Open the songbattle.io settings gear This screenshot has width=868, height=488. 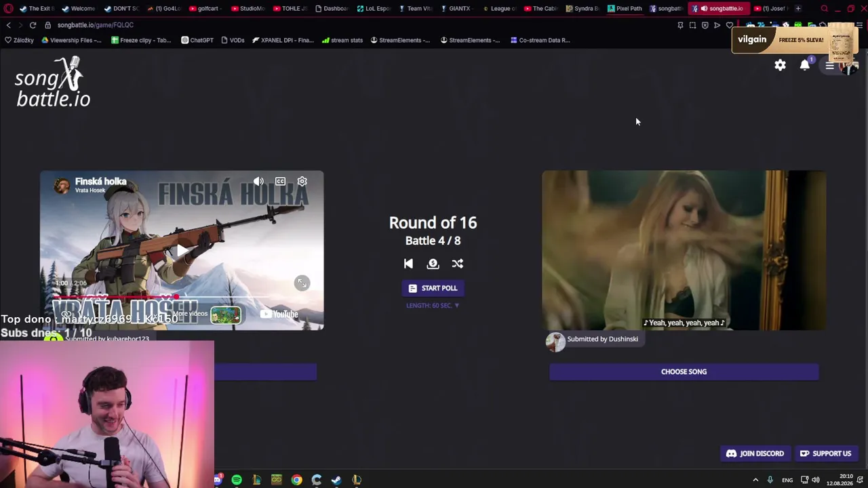[780, 65]
